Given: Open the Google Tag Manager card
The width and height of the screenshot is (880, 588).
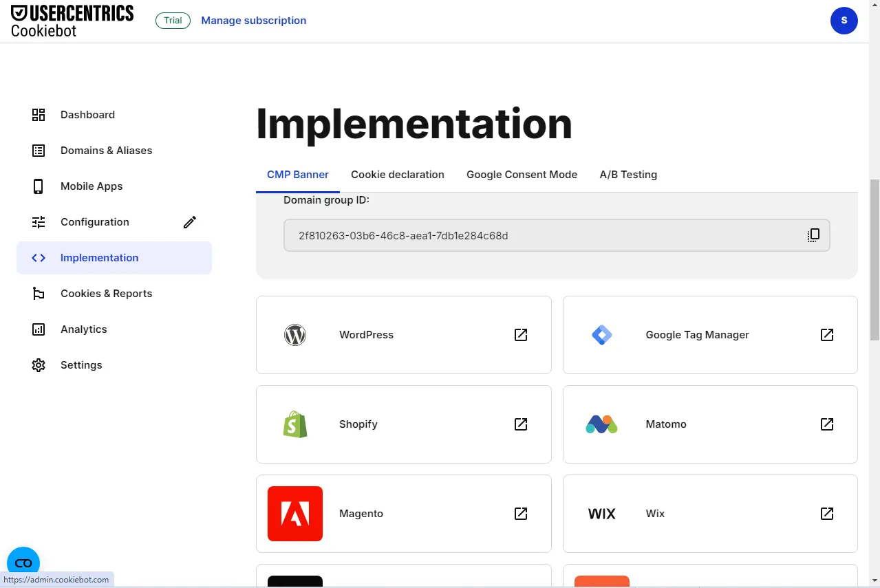Looking at the screenshot, I should coord(710,335).
